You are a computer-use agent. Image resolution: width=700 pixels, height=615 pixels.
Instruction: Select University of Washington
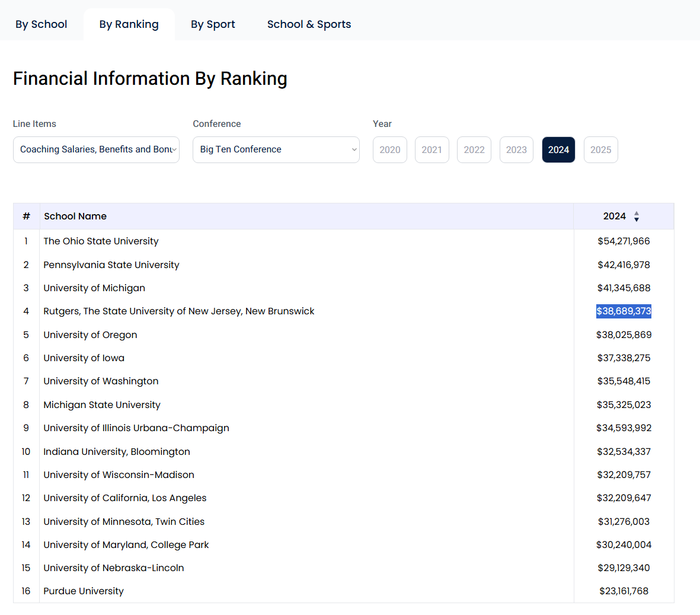click(x=101, y=381)
